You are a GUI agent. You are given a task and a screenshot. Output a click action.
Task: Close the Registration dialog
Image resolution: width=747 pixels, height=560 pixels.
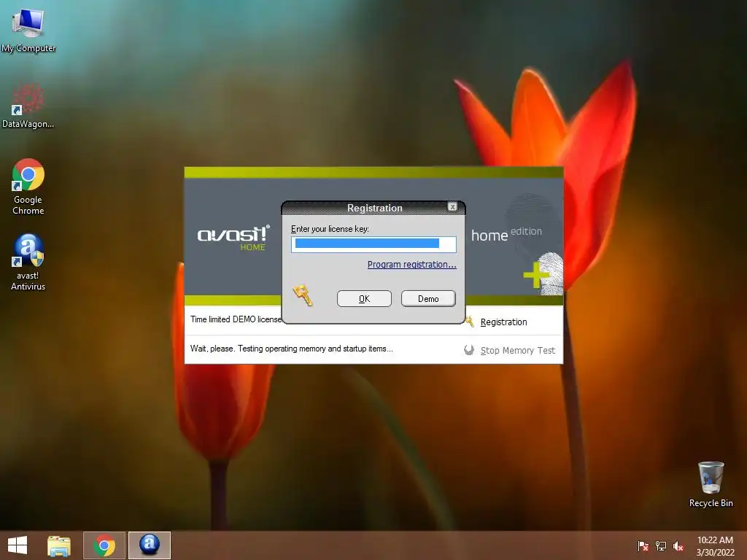[452, 206]
